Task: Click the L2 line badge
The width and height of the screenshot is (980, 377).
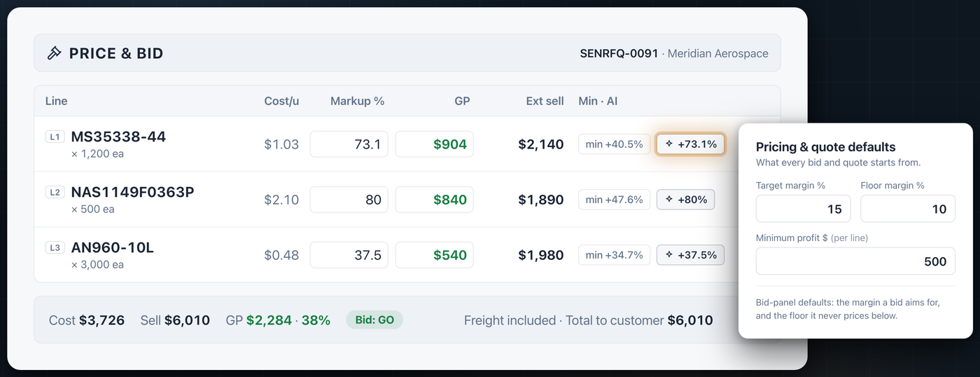Action: [x=55, y=192]
